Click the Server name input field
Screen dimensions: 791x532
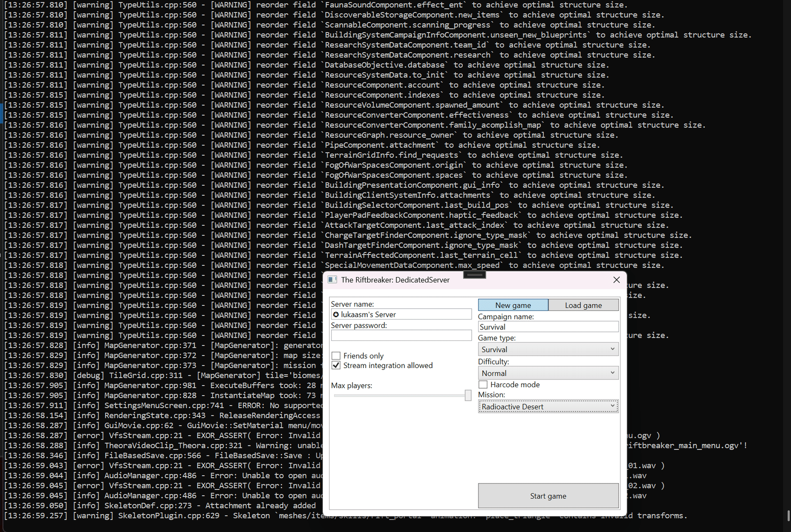(x=401, y=314)
